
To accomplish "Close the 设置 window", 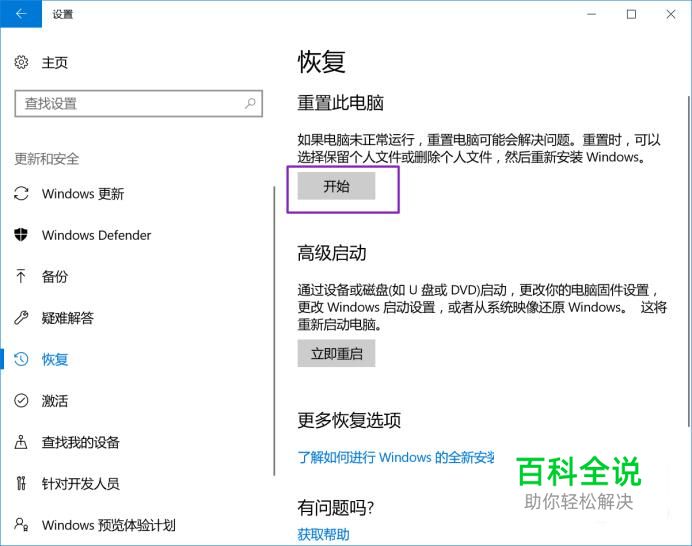I will tap(671, 14).
